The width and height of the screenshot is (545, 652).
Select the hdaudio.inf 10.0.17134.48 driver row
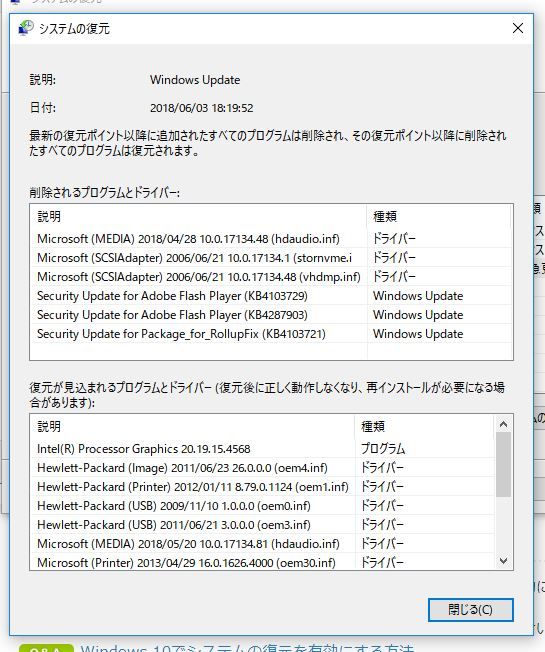(x=271, y=239)
